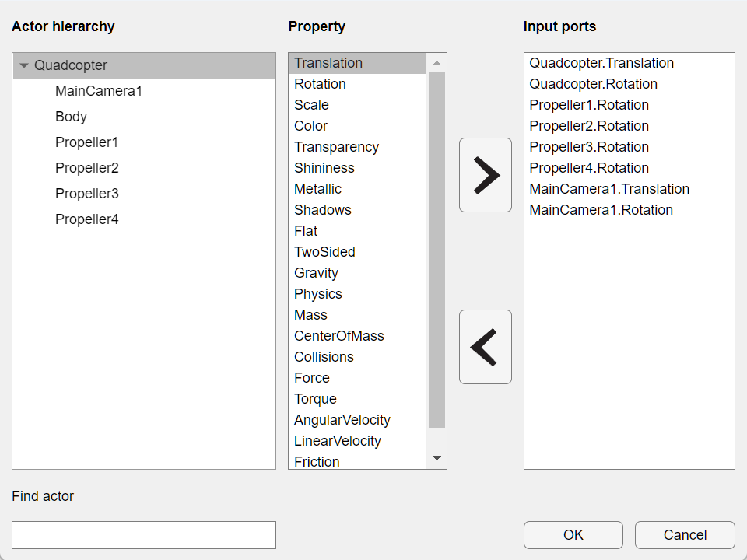Click the Property list scrollbar thumb
Image resolution: width=747 pixels, height=560 pixels.
click(437, 249)
